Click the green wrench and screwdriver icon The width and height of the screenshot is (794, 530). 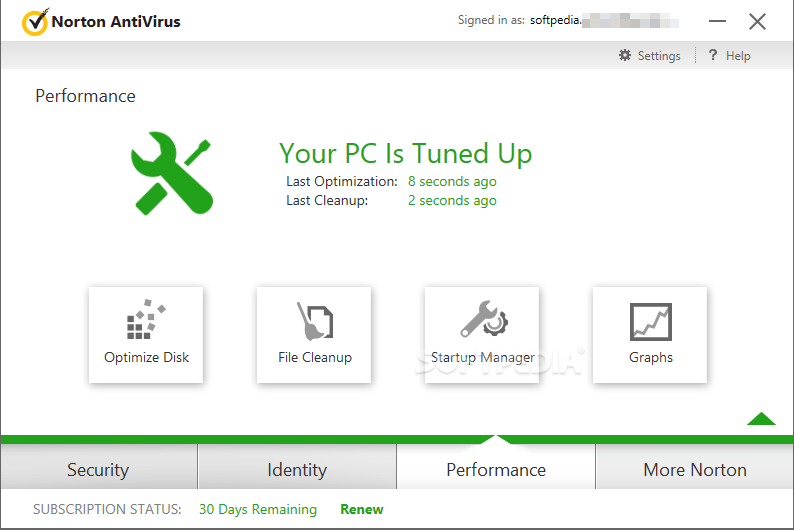(172, 173)
